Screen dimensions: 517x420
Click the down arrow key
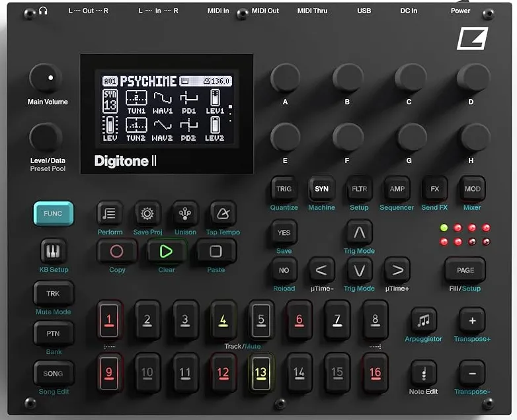coord(359,270)
